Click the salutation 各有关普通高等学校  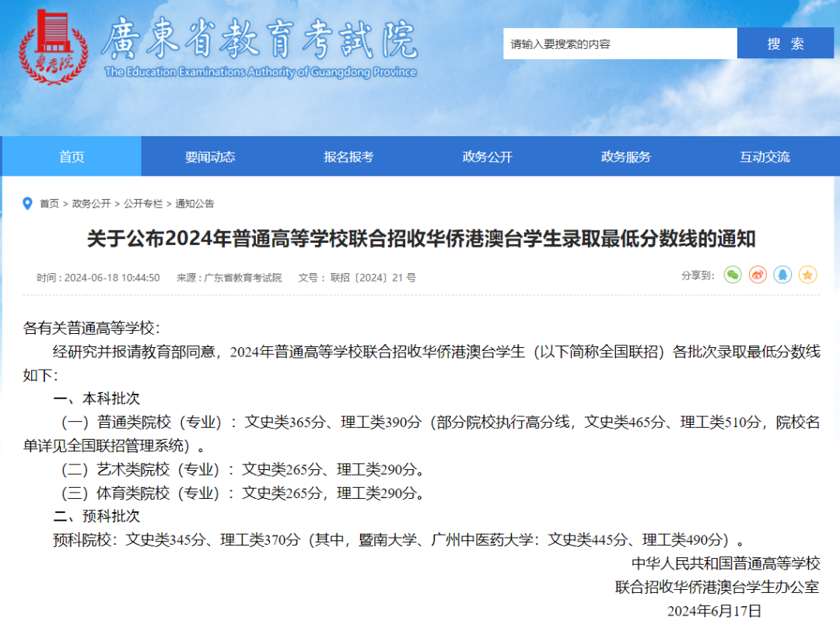click(x=92, y=328)
